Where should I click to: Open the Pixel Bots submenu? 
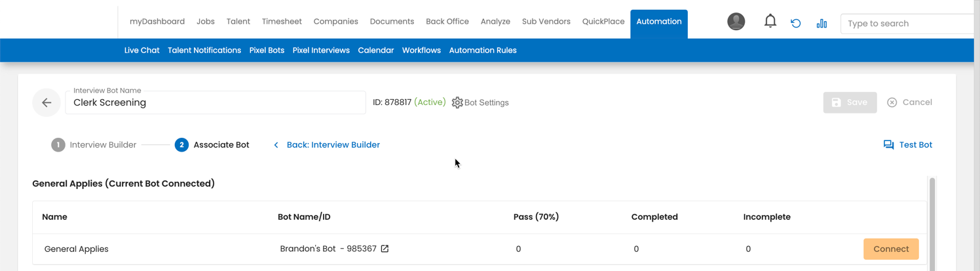click(267, 51)
